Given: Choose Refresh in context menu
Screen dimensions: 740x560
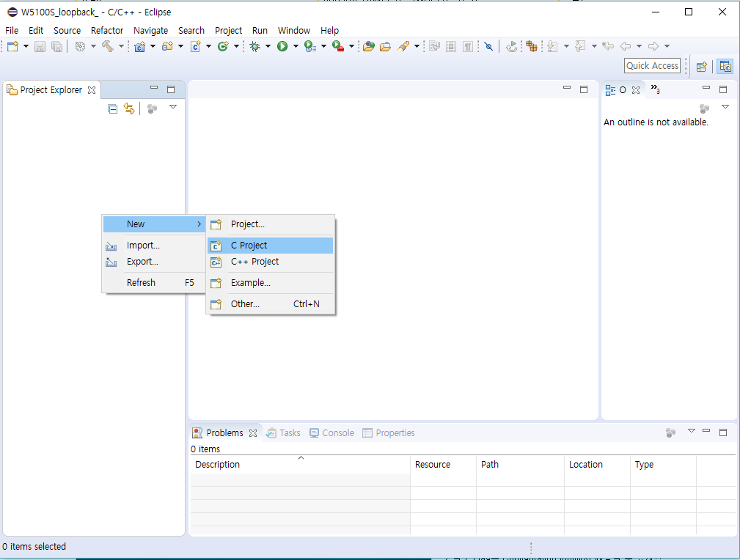Looking at the screenshot, I should [153, 283].
